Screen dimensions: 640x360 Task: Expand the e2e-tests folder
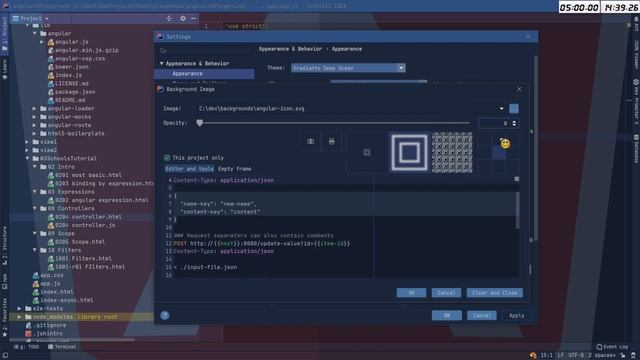point(19,309)
